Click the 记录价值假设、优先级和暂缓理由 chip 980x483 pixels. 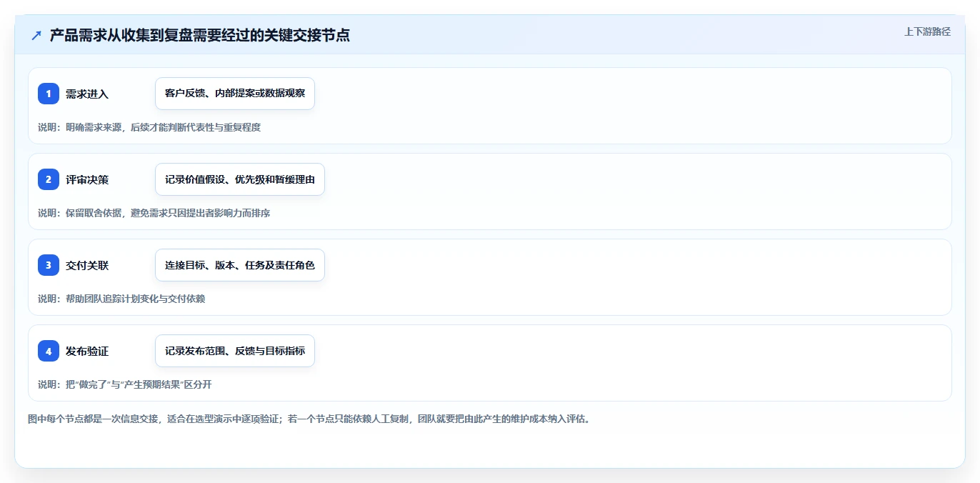point(240,179)
